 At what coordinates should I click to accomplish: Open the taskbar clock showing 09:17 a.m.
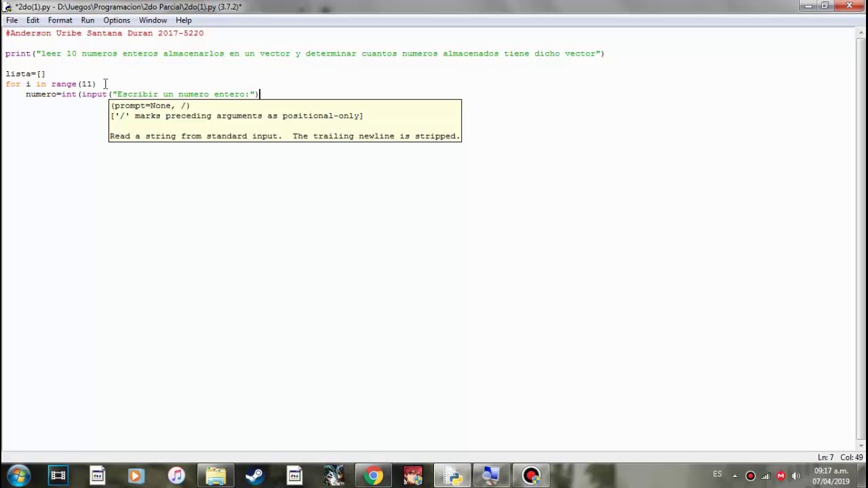click(x=831, y=476)
